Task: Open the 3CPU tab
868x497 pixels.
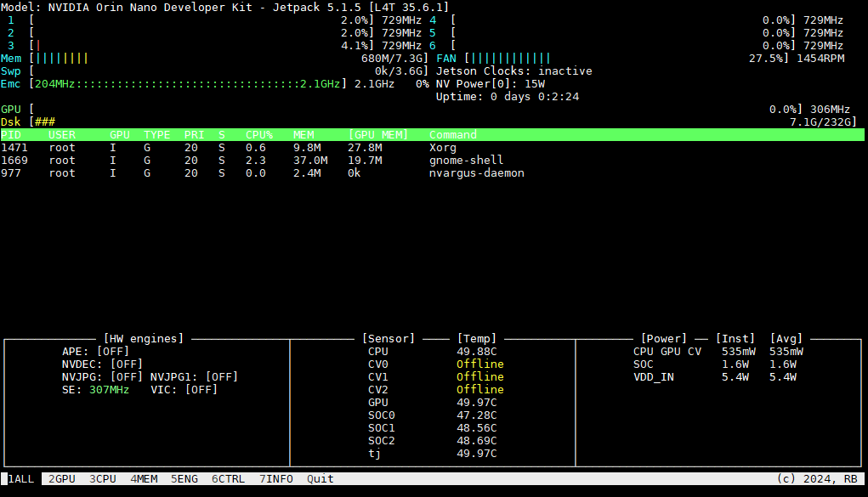Action: (x=103, y=479)
